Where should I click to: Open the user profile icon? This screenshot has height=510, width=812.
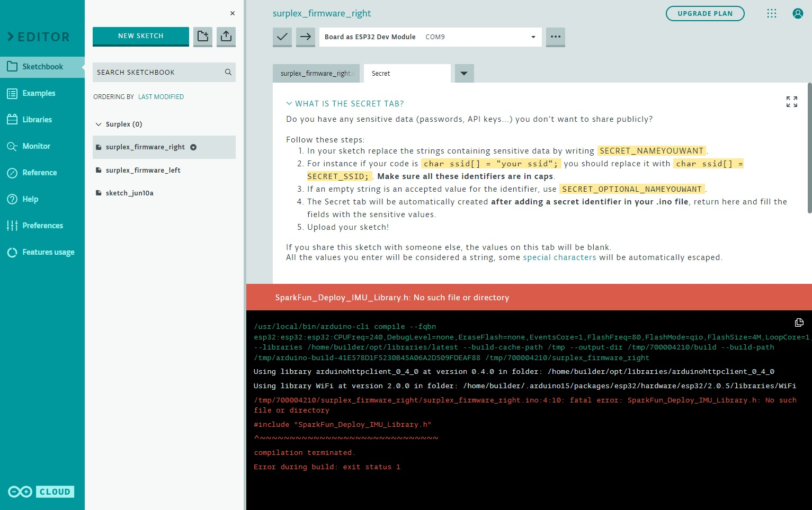coord(798,14)
